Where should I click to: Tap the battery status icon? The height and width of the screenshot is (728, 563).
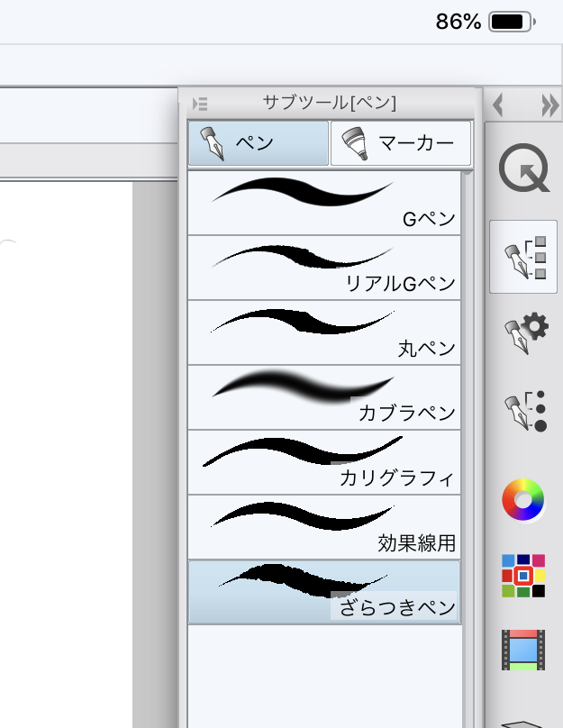point(512,23)
